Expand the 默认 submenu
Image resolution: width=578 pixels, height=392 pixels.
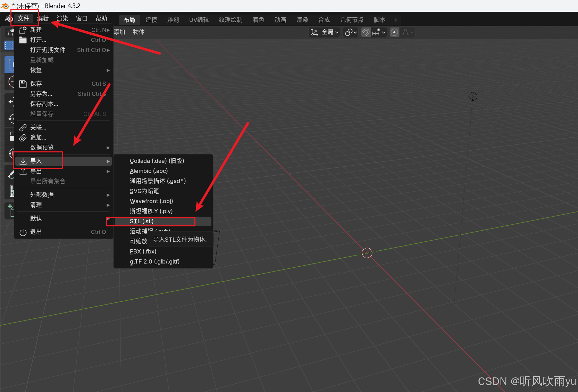(x=64, y=218)
